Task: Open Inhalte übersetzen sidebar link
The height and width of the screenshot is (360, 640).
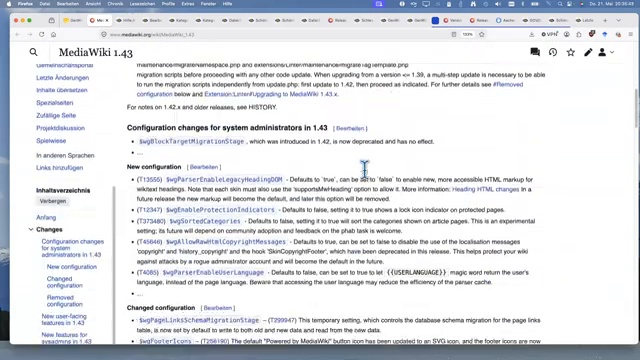Action: click(62, 90)
